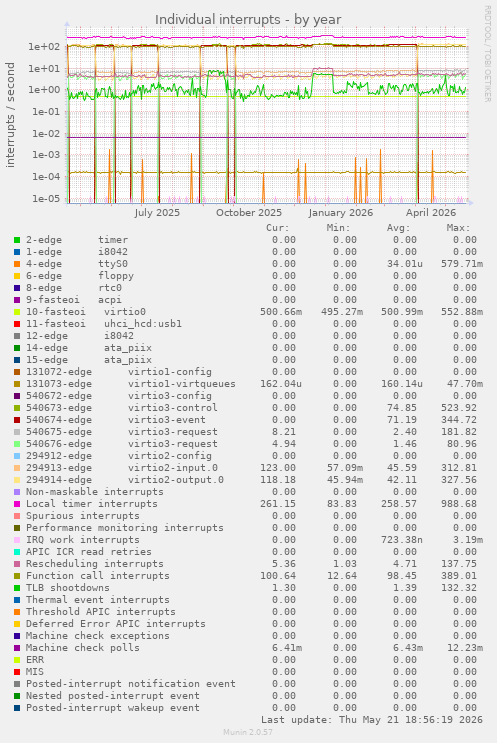Click the magenta Local timer interrupts swatch
Image resolution: width=497 pixels, height=743 pixels.
pos(17,504)
